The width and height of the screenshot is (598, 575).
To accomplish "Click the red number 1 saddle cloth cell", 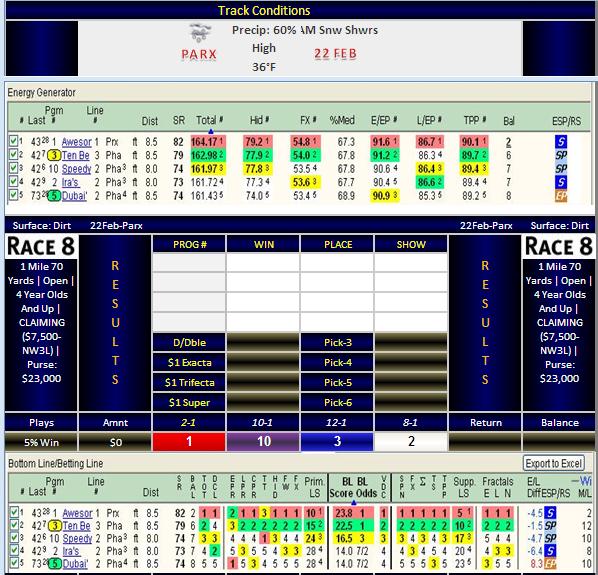I will [x=189, y=442].
